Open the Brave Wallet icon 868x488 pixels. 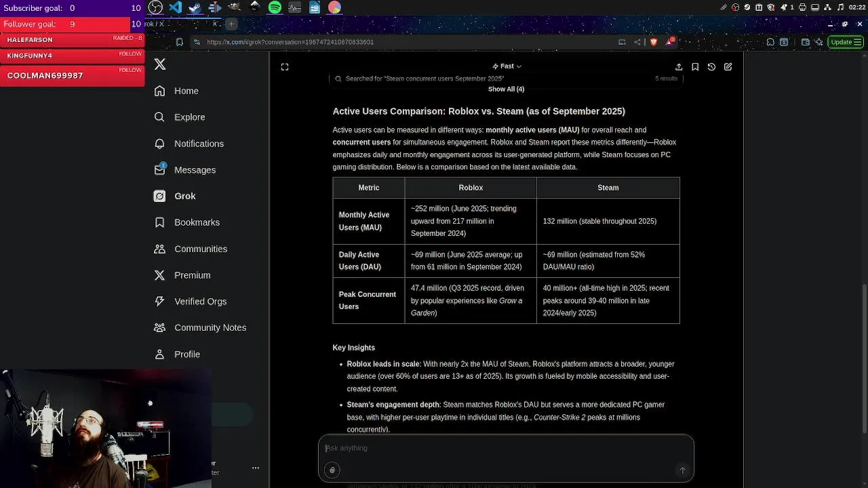point(806,42)
